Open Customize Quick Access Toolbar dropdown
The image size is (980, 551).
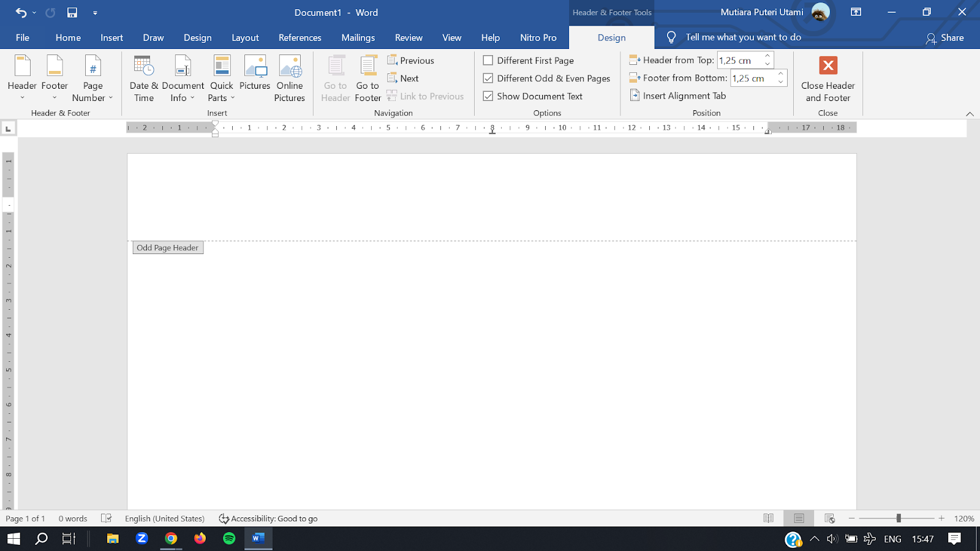(95, 13)
